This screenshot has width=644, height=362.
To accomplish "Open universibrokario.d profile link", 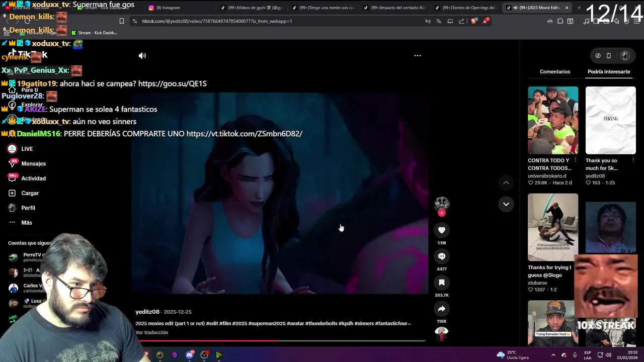I will coord(547,176).
